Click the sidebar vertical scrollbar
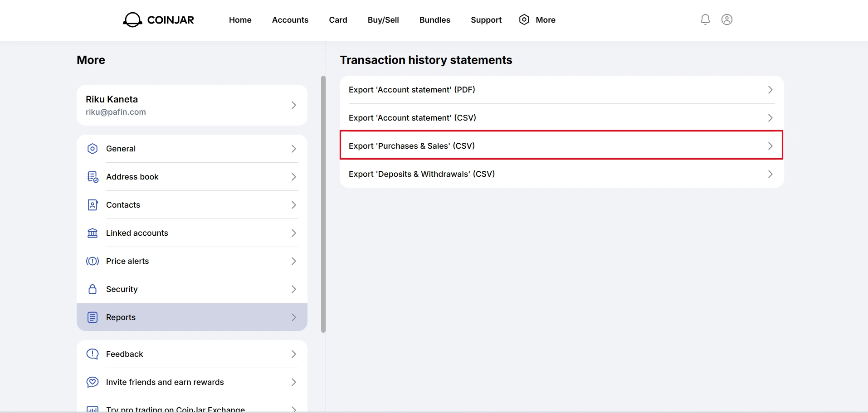 [323, 204]
